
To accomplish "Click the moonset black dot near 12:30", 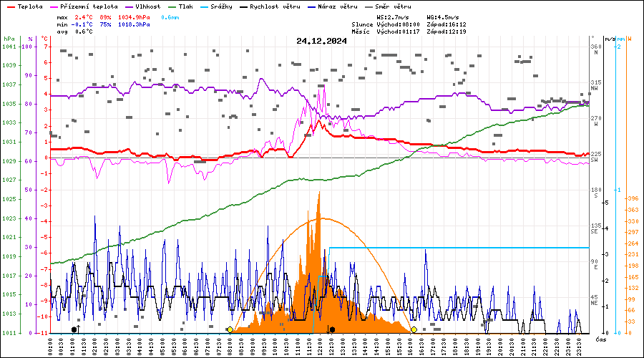I will [332, 329].
